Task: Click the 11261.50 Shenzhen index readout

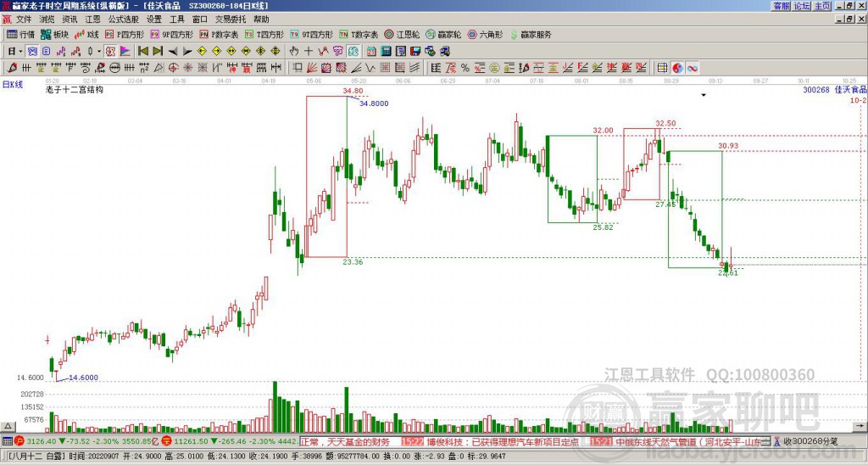Action: tap(191, 442)
